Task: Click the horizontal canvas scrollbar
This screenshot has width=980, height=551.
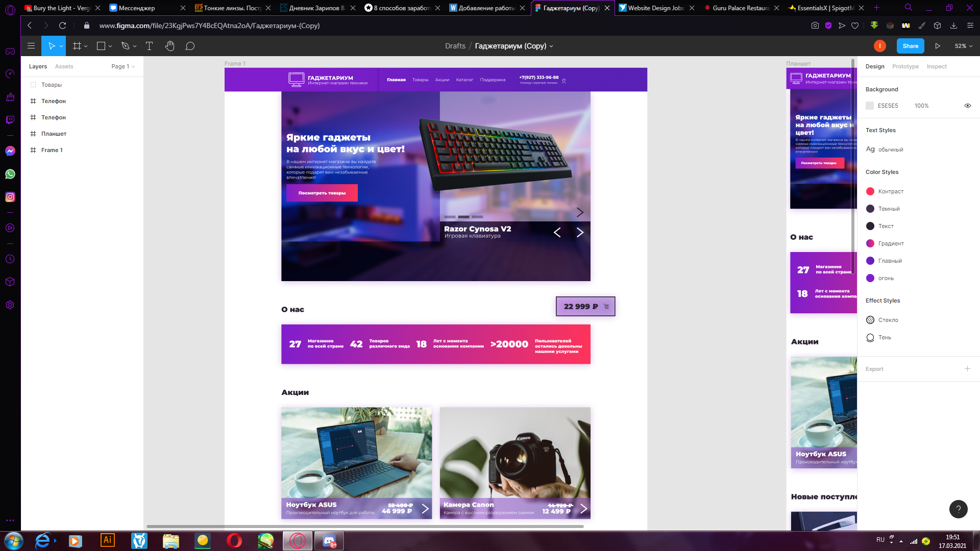Action: (365, 526)
